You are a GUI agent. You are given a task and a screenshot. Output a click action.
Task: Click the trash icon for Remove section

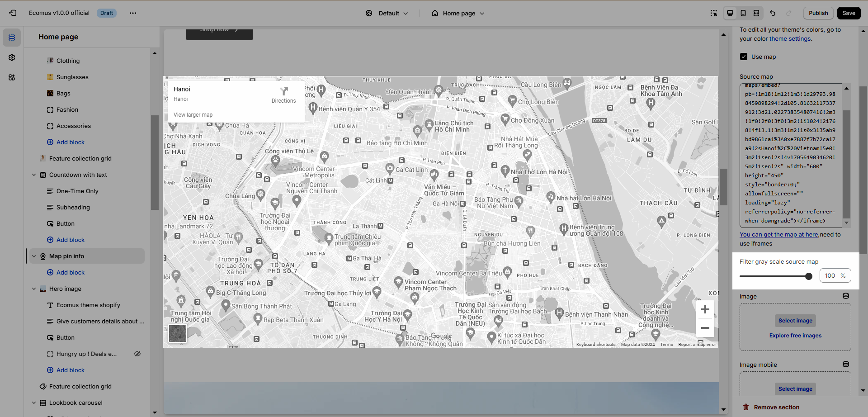[746, 407]
